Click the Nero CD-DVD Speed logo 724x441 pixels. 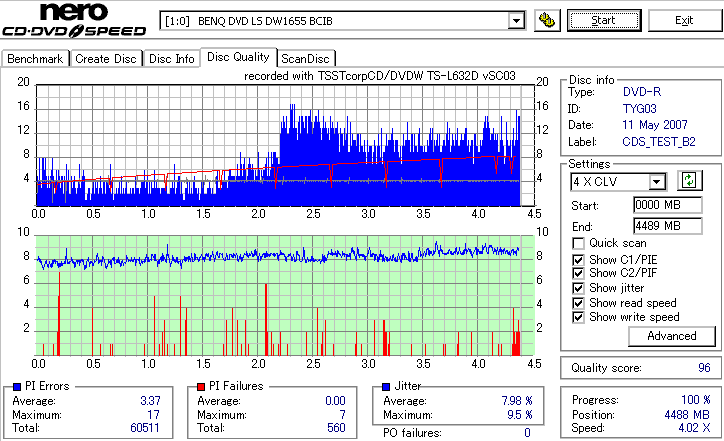pos(74,20)
